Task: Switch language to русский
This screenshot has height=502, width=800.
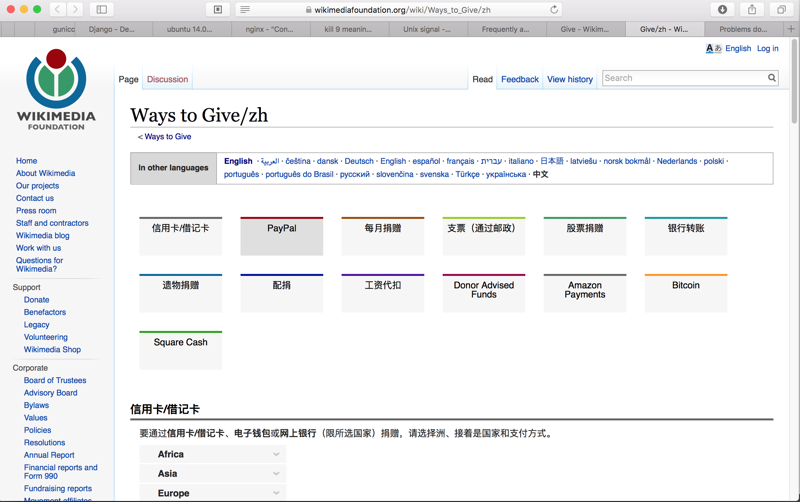Action: pyautogui.click(x=355, y=174)
